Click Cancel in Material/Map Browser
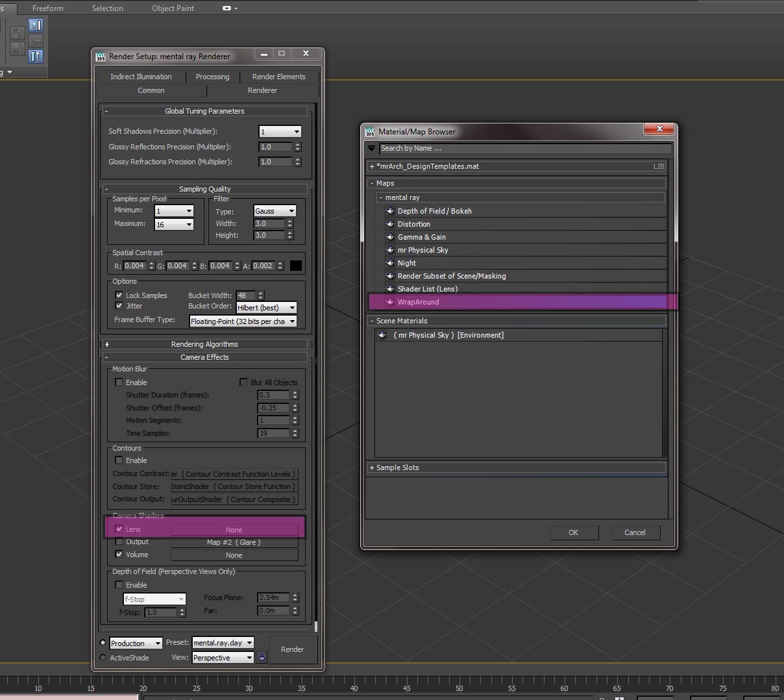This screenshot has width=784, height=700. click(x=635, y=532)
